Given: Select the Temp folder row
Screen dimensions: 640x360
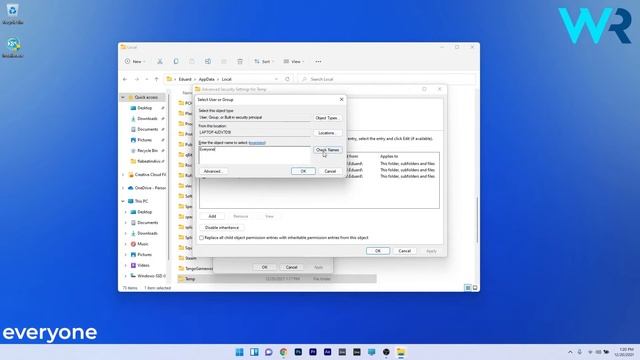Looking at the screenshot, I should click(x=277, y=279).
